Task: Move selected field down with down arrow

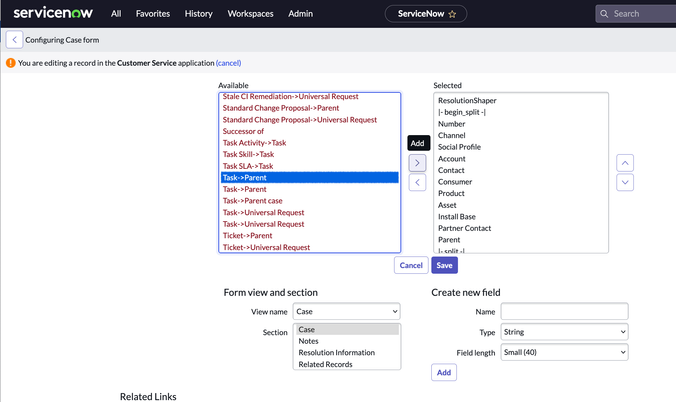Action: [625, 182]
